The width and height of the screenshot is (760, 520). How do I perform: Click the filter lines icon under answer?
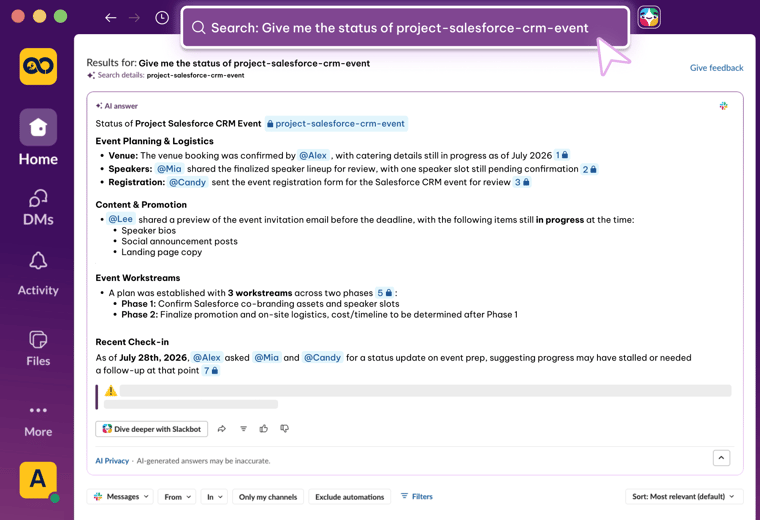[x=243, y=428]
